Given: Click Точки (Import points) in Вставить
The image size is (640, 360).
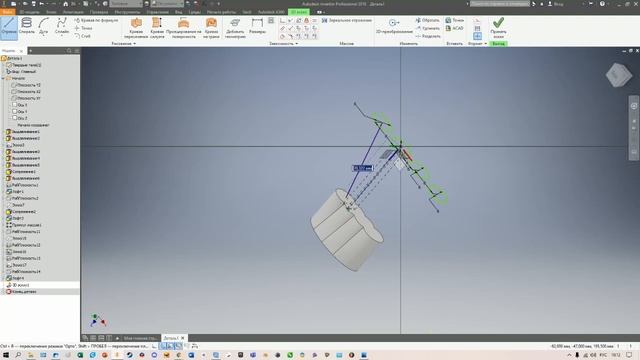Looking at the screenshot, I should coord(455,20).
